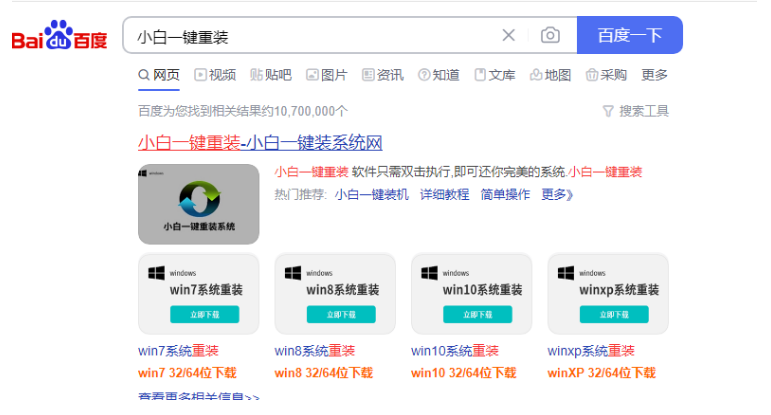Click the Baidu logo
Image resolution: width=771 pixels, height=415 pixels.
click(59, 35)
